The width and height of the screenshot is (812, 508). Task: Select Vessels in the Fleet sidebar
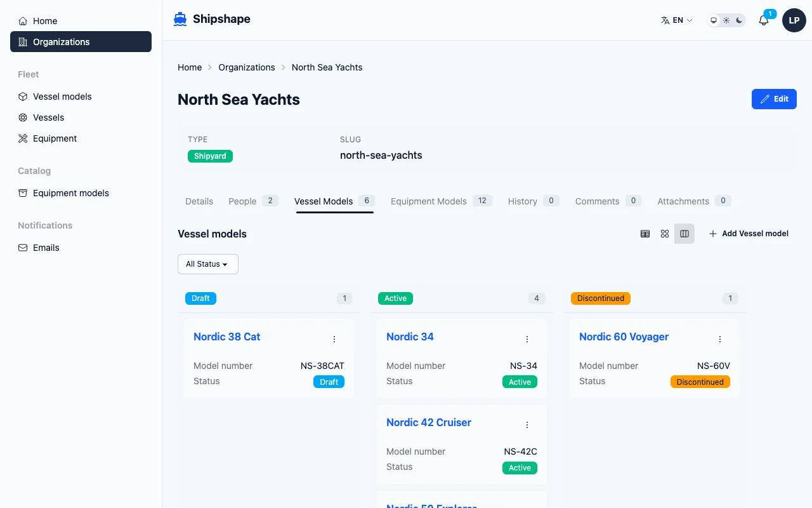coord(48,117)
